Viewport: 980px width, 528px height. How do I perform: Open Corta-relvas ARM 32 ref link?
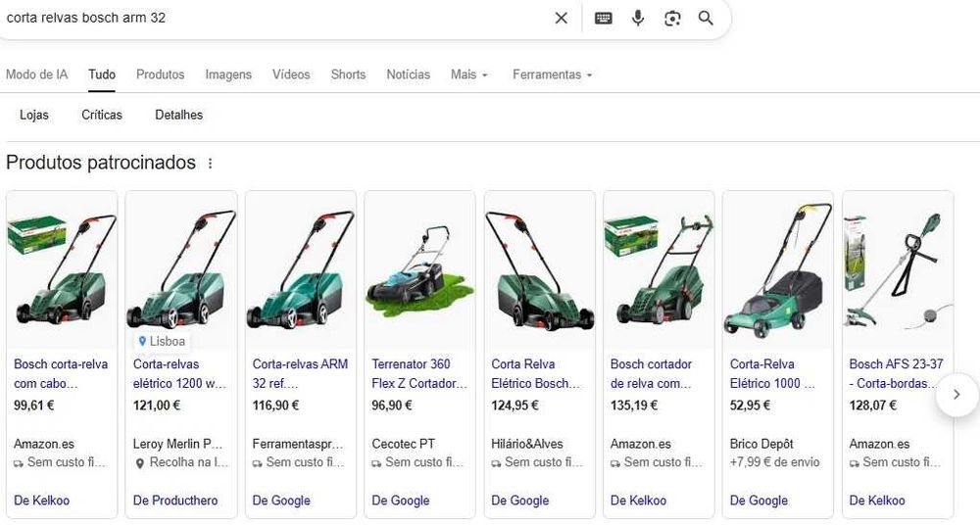click(300, 373)
